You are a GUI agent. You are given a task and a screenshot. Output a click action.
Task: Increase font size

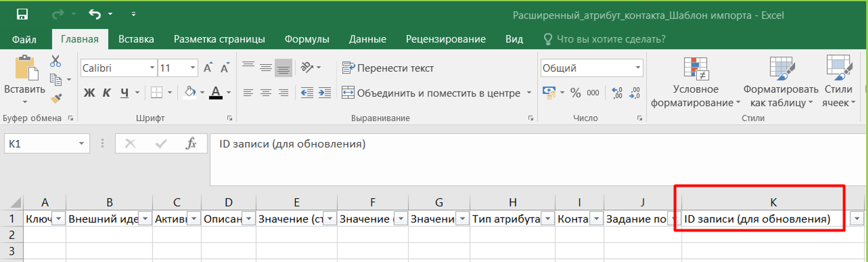[207, 68]
